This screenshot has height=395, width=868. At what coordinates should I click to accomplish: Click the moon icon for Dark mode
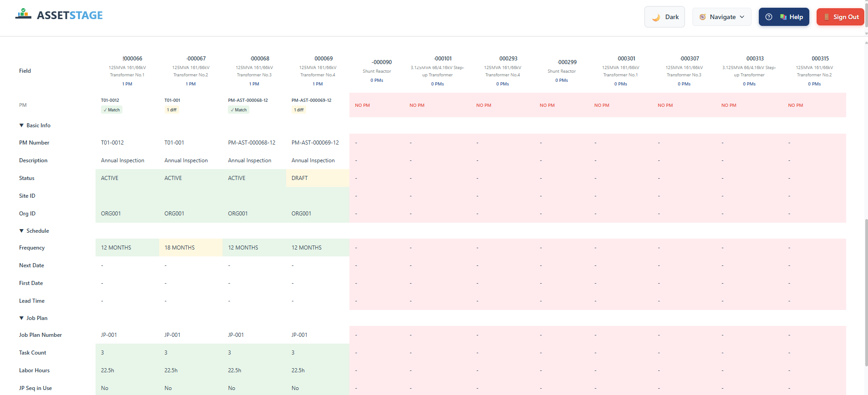[656, 17]
